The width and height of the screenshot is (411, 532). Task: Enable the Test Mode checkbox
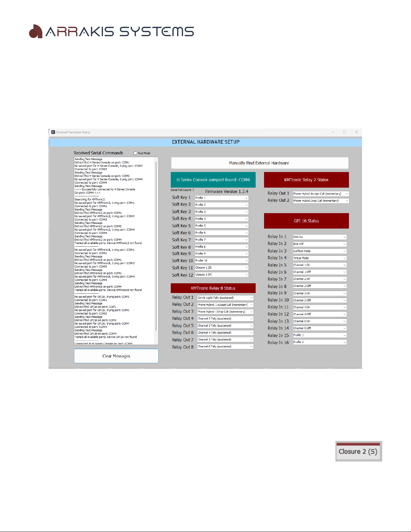coord(135,153)
